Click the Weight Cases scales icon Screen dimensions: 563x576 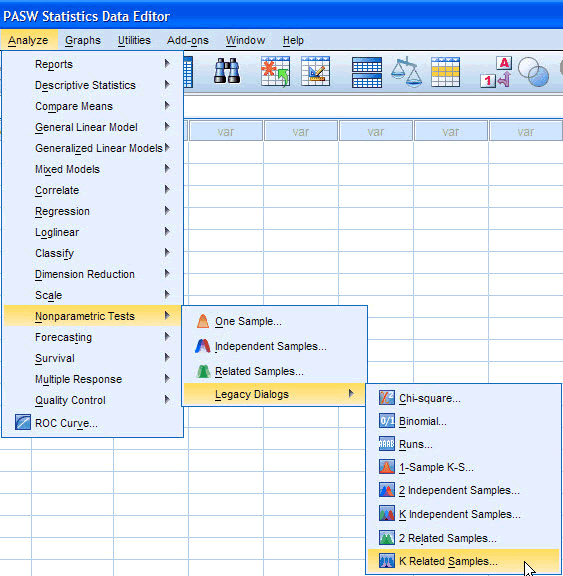pos(406,72)
